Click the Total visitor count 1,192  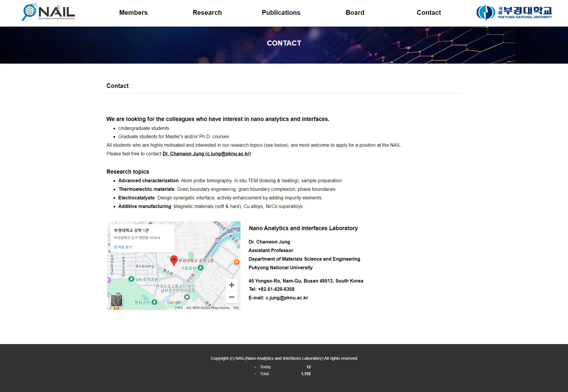[306, 374]
